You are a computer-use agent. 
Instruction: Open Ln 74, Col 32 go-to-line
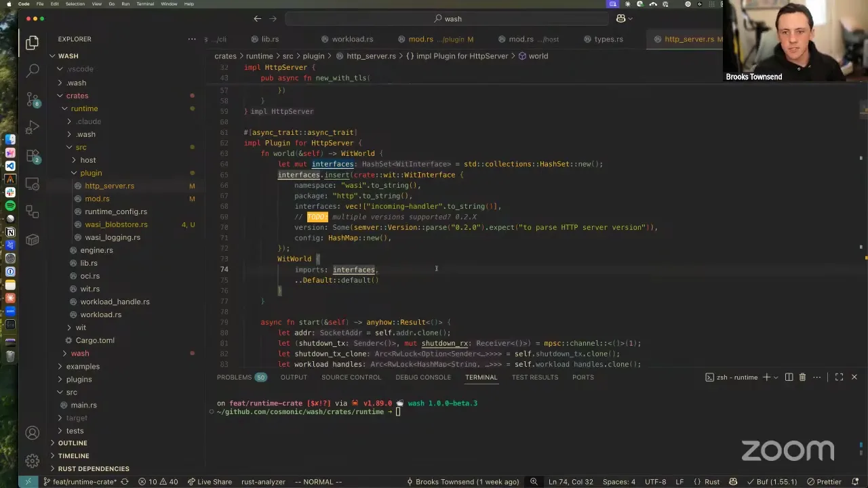[x=571, y=482]
